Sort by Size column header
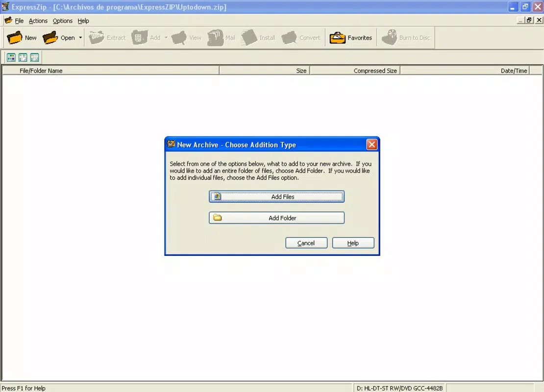 pos(265,71)
